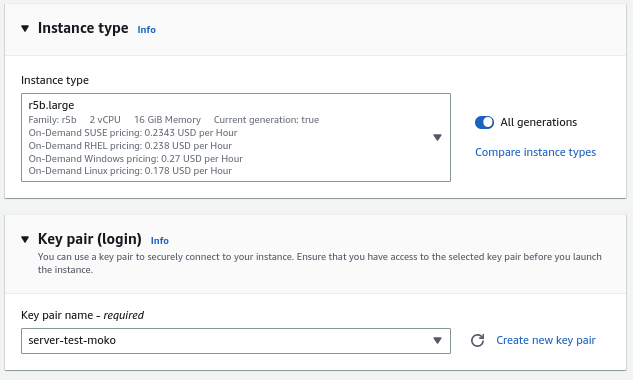Click the Key pair name - required label

tap(82, 315)
